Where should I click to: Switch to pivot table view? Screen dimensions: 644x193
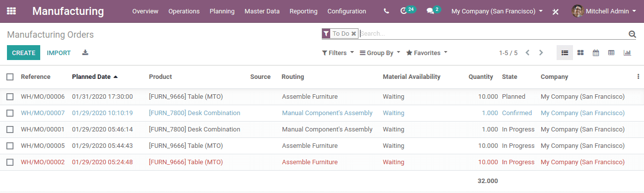tap(611, 53)
